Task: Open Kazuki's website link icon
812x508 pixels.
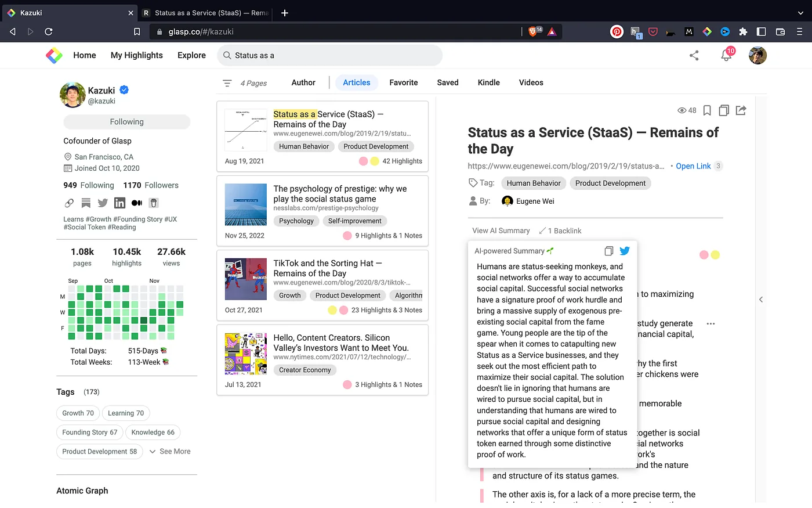Action: coord(69,203)
